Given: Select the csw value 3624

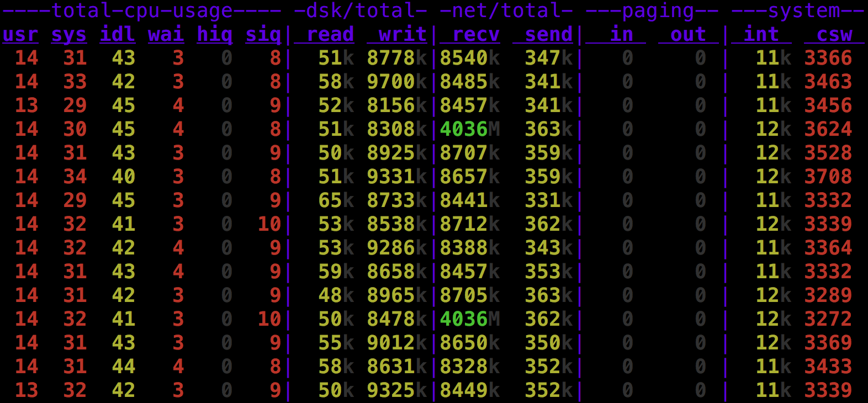Looking at the screenshot, I should coord(828,129).
